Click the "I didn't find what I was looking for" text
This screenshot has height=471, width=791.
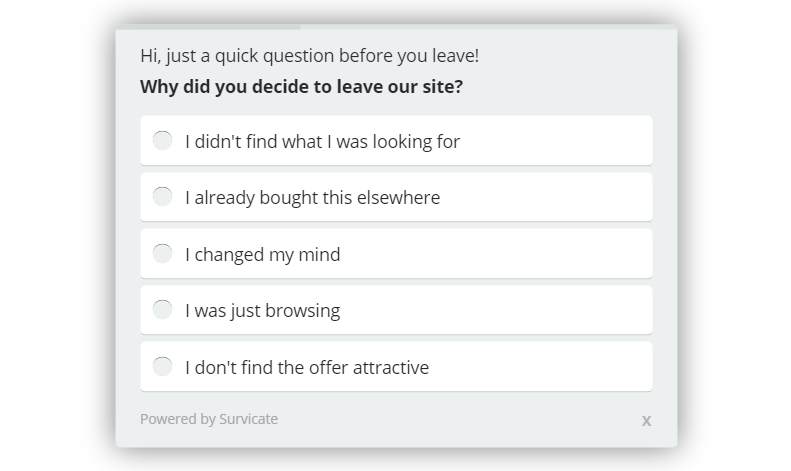click(x=322, y=142)
